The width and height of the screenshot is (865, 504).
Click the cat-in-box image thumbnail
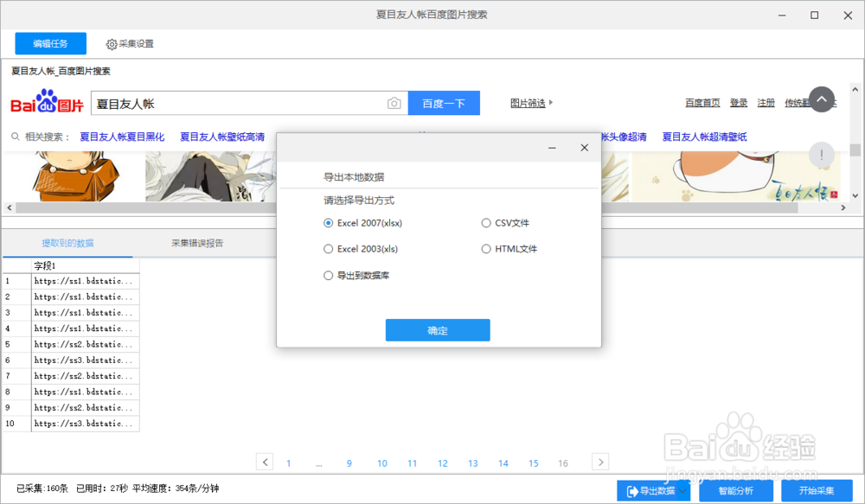(75, 176)
